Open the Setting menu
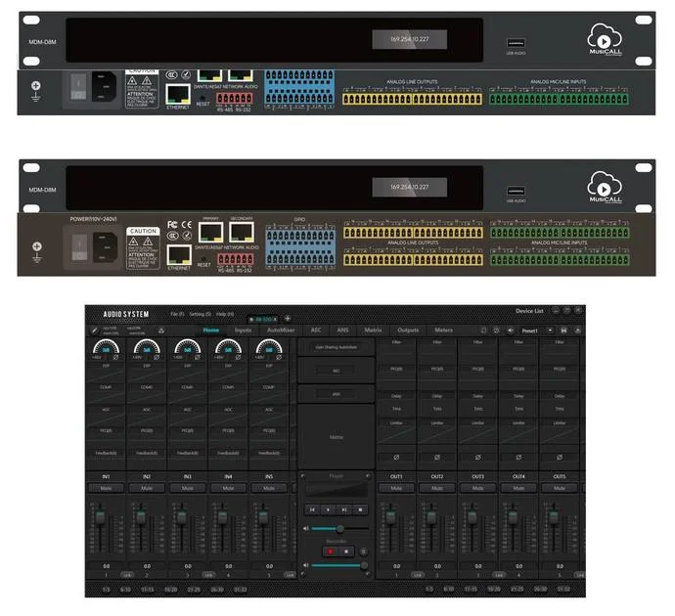The width and height of the screenshot is (675, 616). coord(201,314)
